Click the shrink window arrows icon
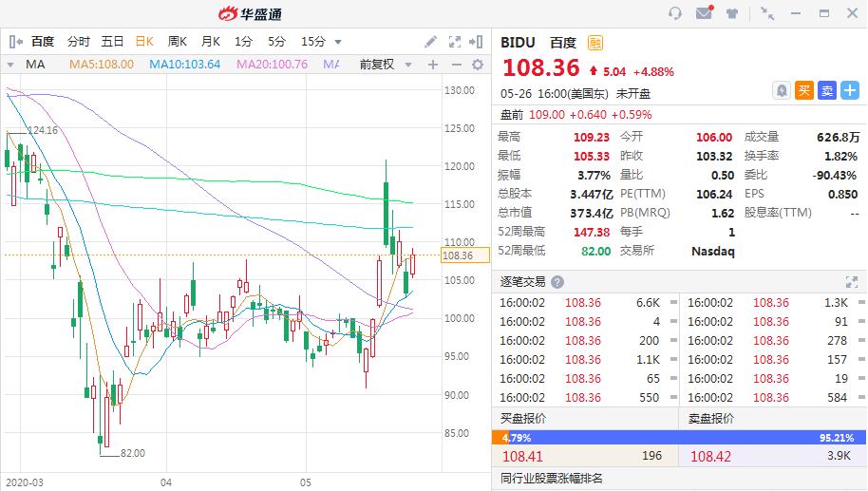 [x=767, y=13]
